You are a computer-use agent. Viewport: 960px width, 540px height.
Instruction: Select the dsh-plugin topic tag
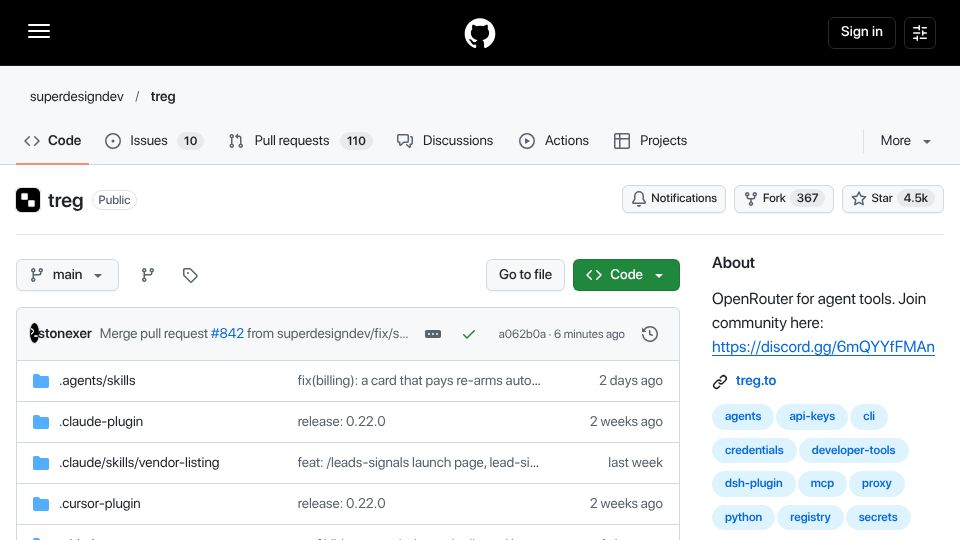pos(754,483)
